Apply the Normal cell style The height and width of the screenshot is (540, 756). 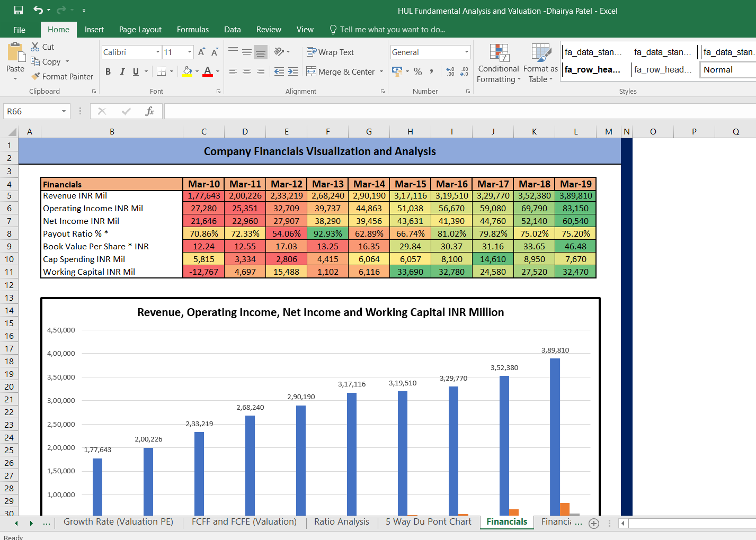(x=727, y=69)
